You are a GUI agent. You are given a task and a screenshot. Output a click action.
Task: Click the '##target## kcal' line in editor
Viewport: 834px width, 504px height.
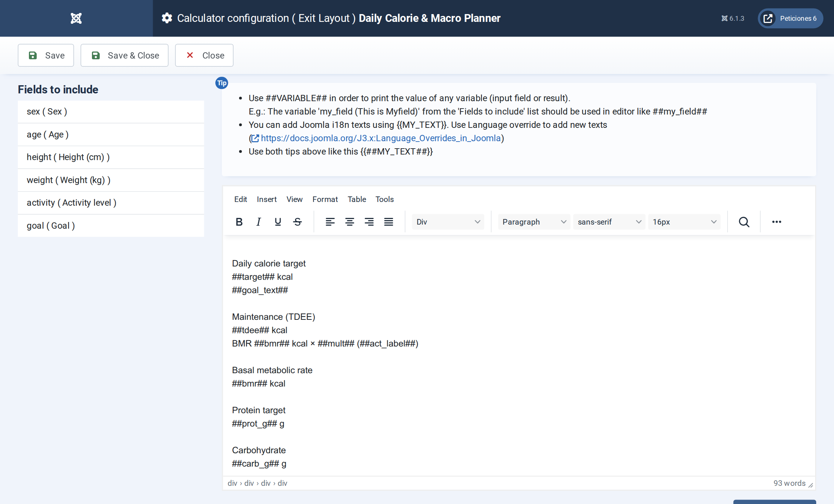(262, 277)
